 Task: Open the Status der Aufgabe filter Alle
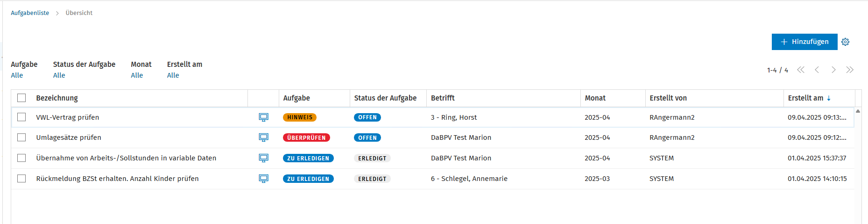click(59, 75)
